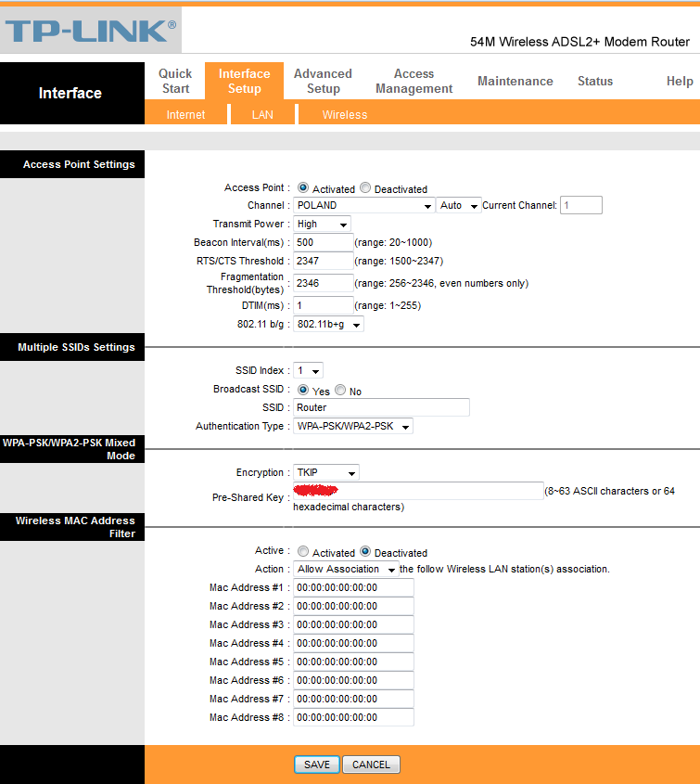The width and height of the screenshot is (700, 784).
Task: Expand the Encryption TKIP dropdown
Action: (325, 472)
